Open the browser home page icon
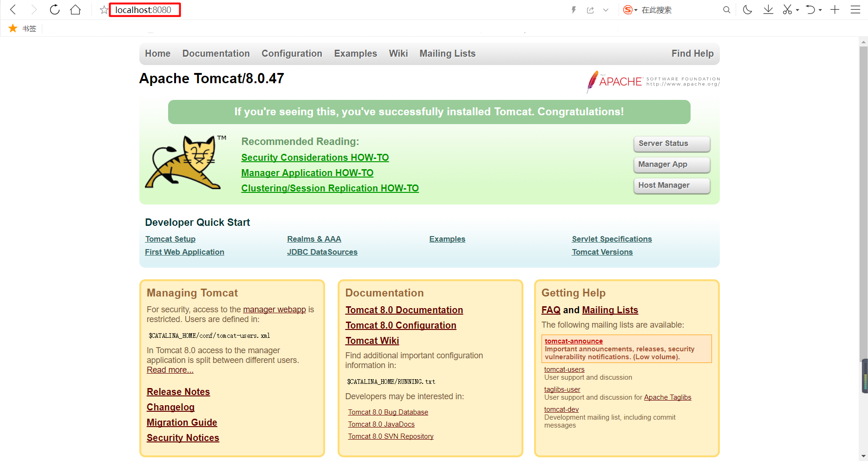This screenshot has width=868, height=461. click(x=75, y=10)
